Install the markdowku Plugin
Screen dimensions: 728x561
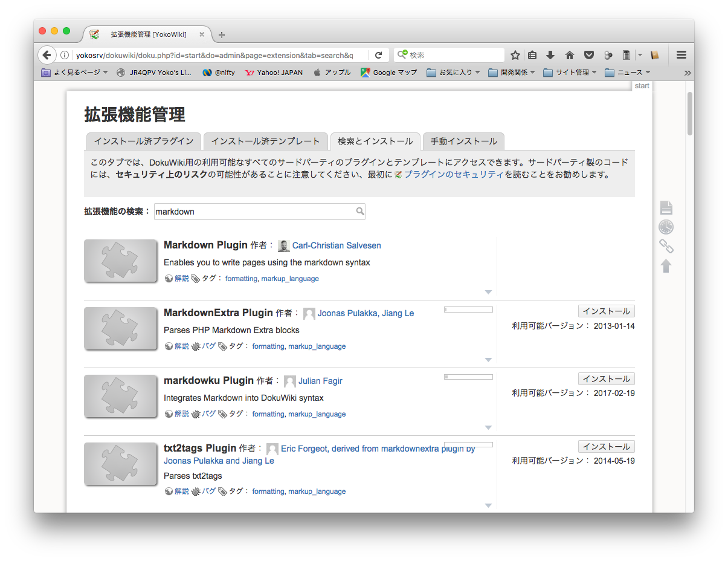(x=607, y=379)
